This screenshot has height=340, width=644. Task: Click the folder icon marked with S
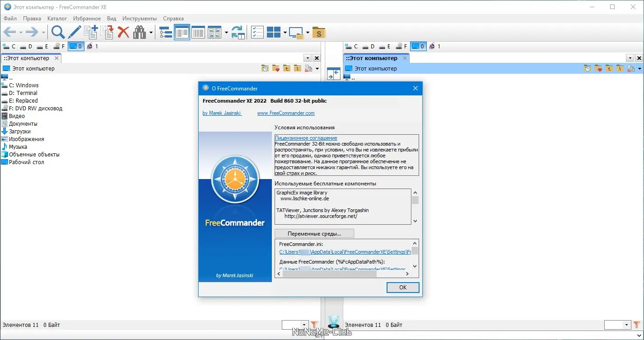[319, 32]
